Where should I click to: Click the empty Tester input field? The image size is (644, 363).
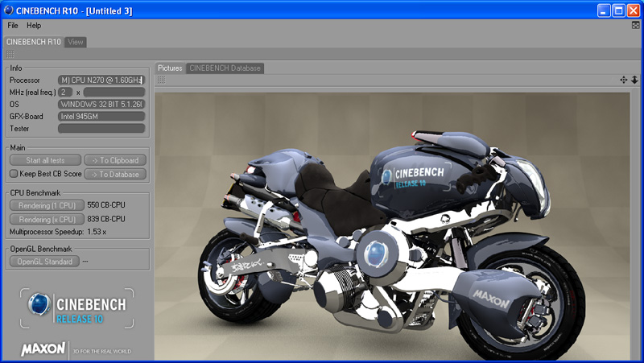click(x=101, y=129)
